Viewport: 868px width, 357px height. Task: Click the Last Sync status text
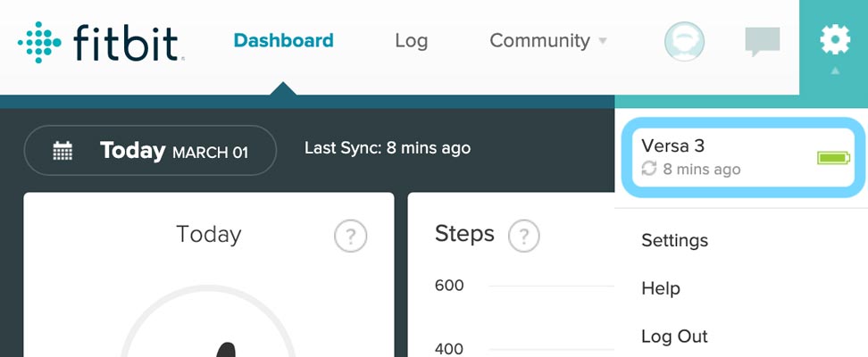pos(388,148)
